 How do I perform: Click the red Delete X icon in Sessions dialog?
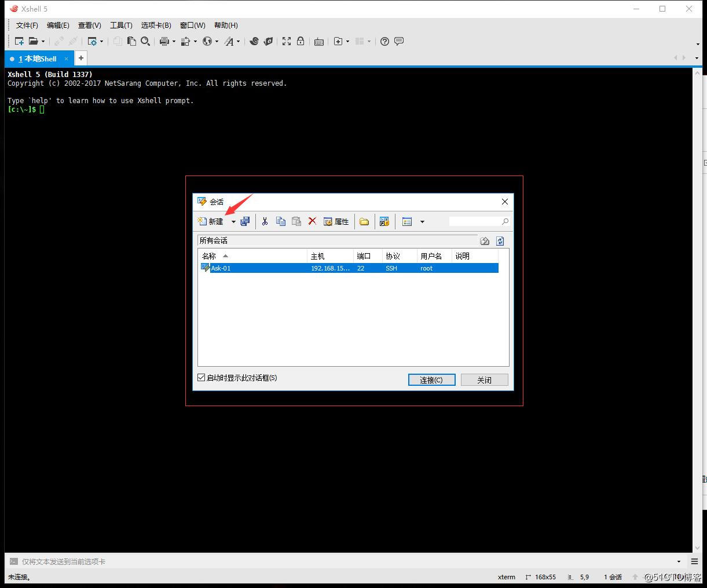[x=312, y=221]
